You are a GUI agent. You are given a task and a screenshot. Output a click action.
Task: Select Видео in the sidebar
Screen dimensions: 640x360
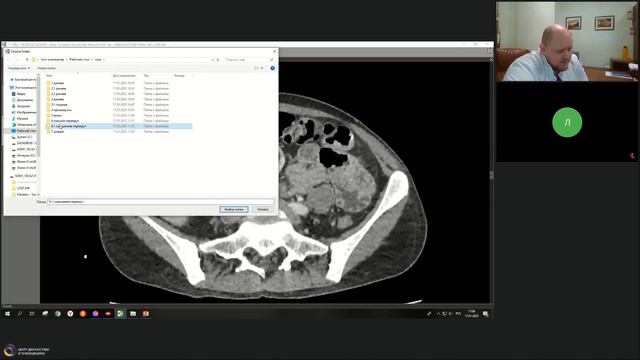pyautogui.click(x=19, y=94)
